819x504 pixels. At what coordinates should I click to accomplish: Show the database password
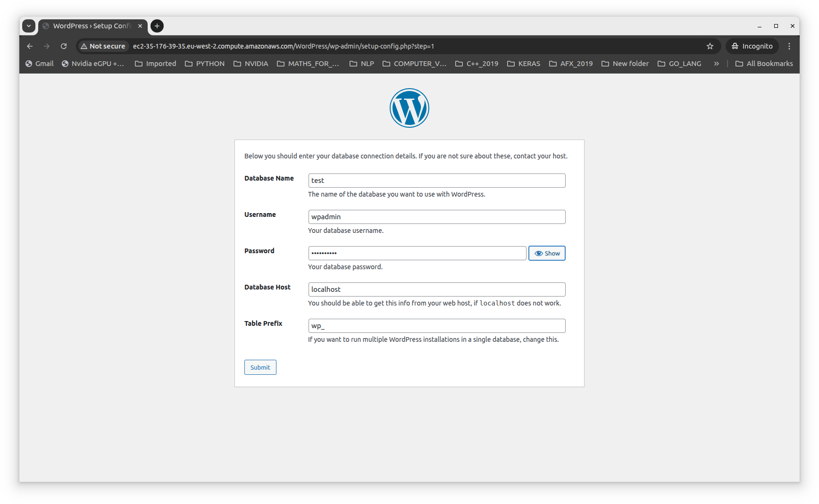pos(547,253)
